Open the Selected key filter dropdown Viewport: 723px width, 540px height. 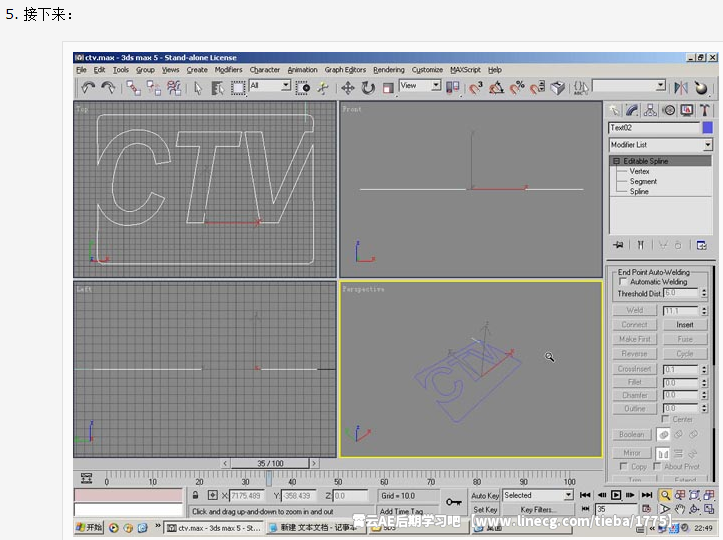click(x=538, y=495)
